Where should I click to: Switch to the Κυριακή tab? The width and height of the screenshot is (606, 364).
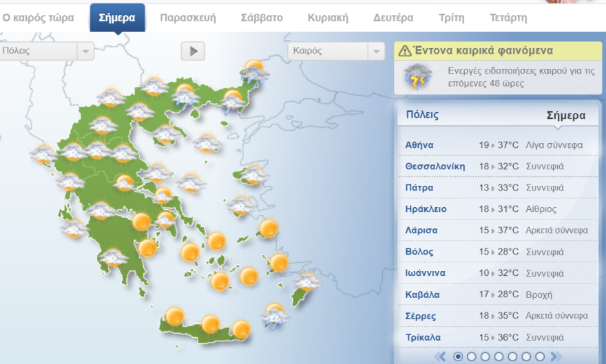click(x=328, y=18)
